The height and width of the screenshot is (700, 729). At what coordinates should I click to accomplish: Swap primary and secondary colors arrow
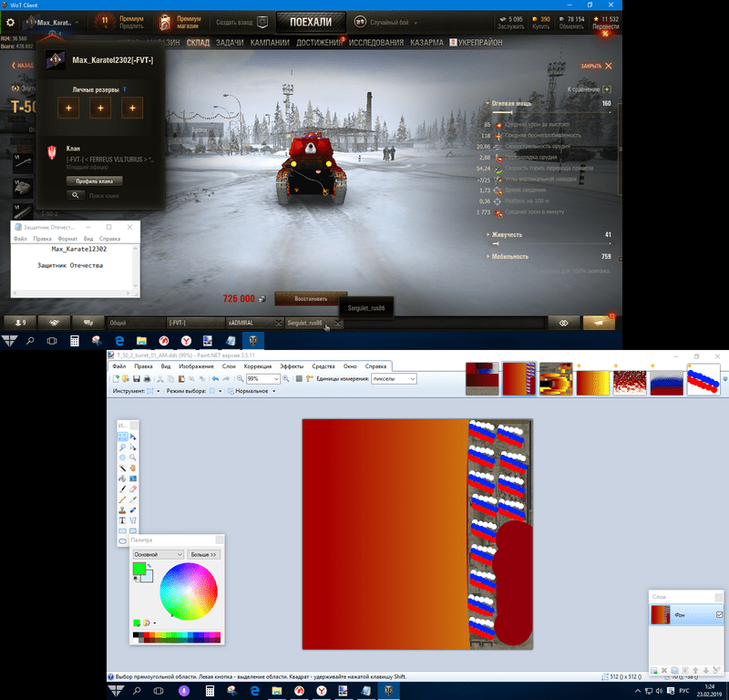click(x=149, y=566)
